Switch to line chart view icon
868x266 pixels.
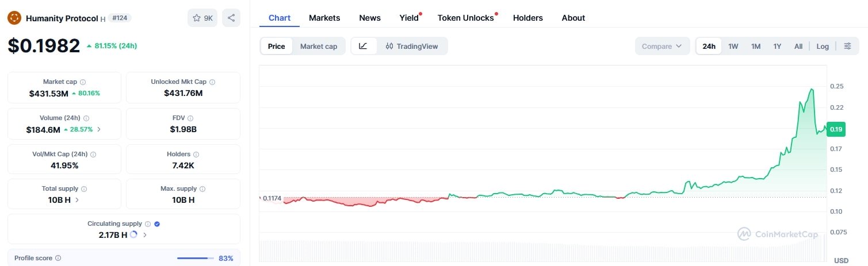tap(364, 46)
